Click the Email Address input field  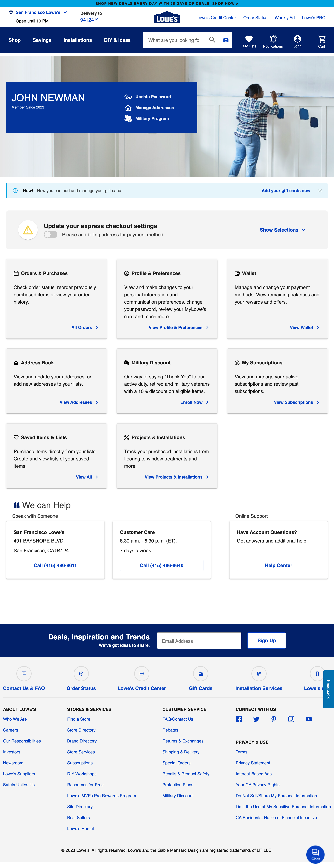(x=199, y=641)
